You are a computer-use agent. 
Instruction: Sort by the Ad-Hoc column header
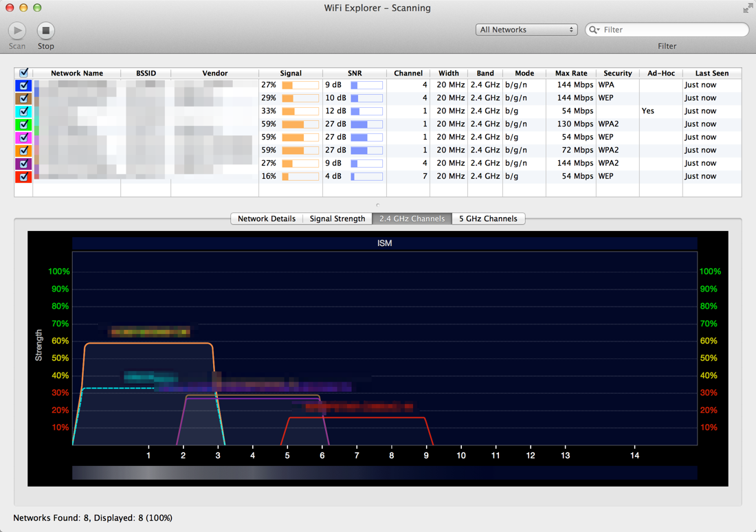(x=661, y=73)
